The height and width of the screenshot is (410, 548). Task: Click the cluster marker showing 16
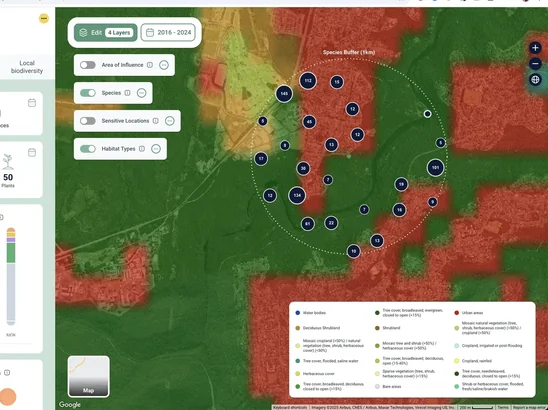click(399, 210)
